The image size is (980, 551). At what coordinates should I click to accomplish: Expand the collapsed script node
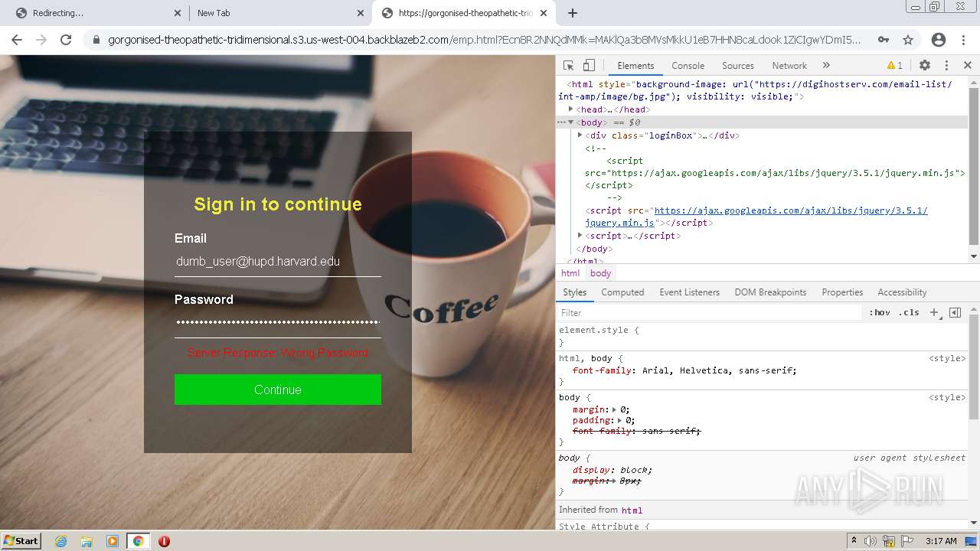pyautogui.click(x=580, y=236)
